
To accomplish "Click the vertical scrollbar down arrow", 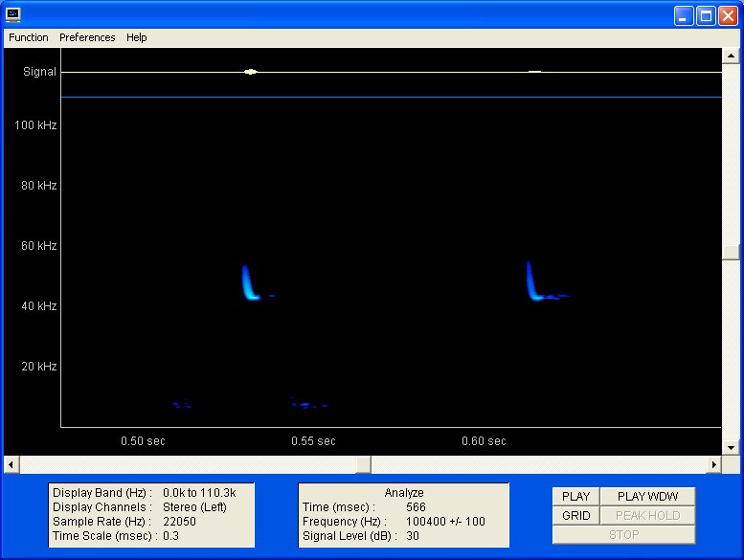I will 732,447.
